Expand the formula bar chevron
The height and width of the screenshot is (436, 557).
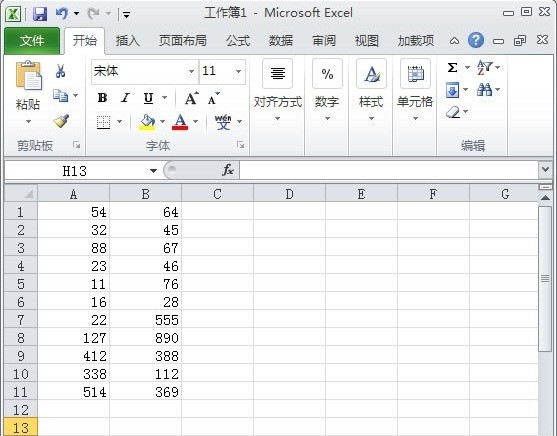(x=545, y=169)
